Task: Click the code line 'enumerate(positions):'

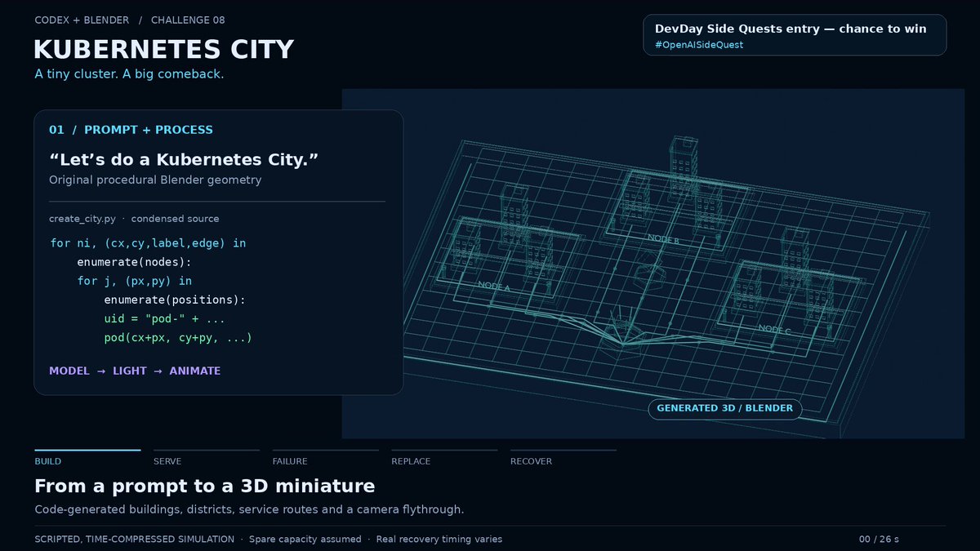Action: 175,300
